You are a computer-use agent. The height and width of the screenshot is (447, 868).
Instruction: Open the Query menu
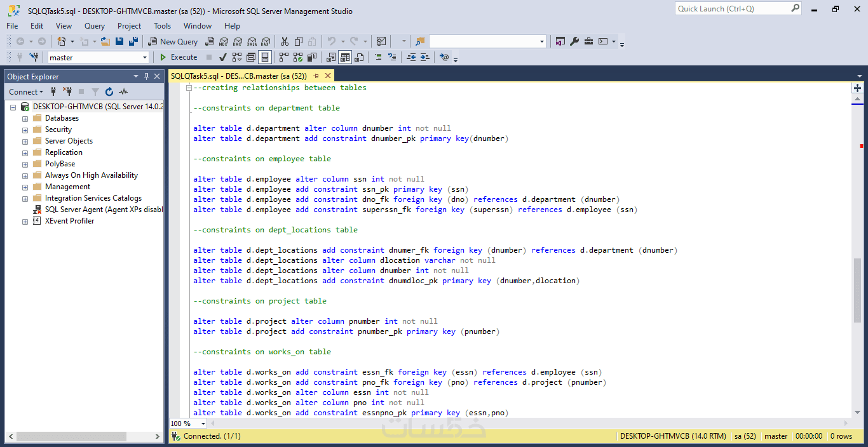[x=95, y=26]
